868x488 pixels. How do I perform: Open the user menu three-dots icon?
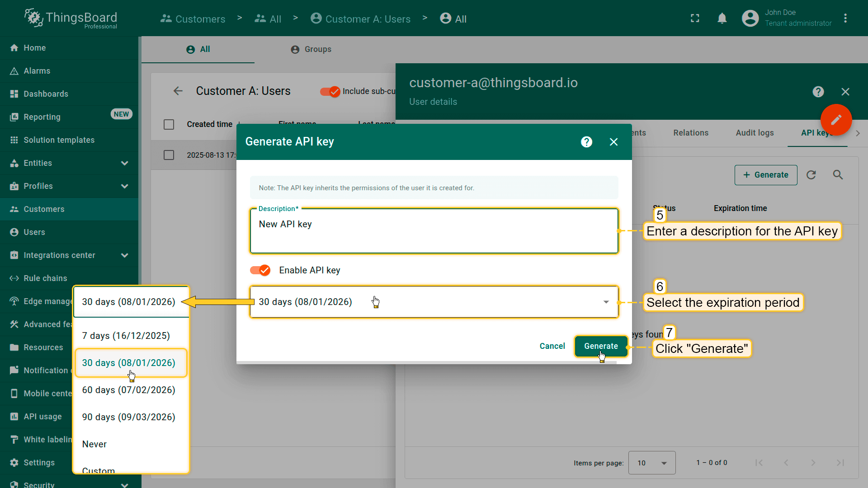click(845, 19)
